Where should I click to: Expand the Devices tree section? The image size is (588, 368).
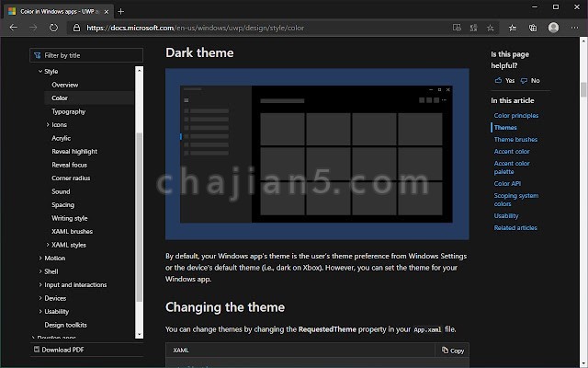click(40, 298)
